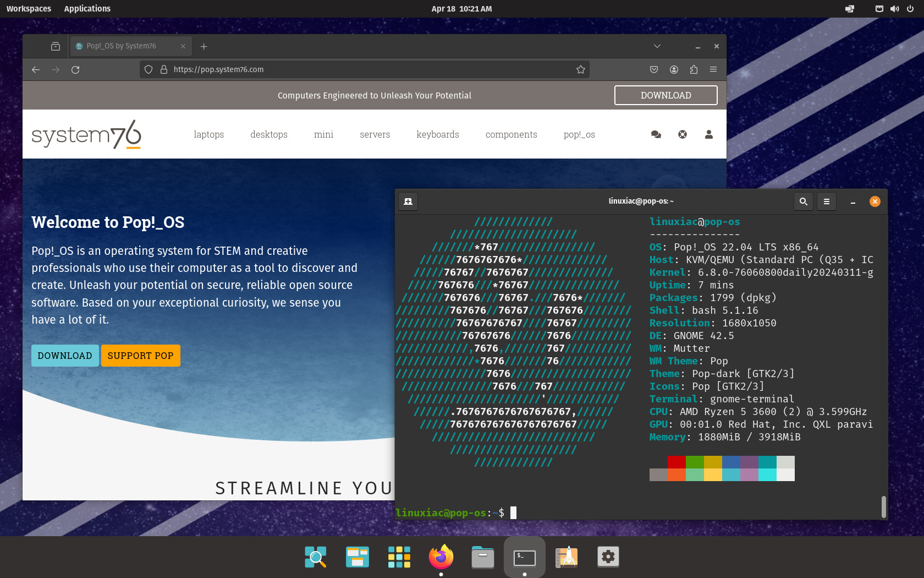Select the Pop!_OS by System76 tab
Image resolution: width=924 pixels, height=578 pixels.
tap(131, 46)
